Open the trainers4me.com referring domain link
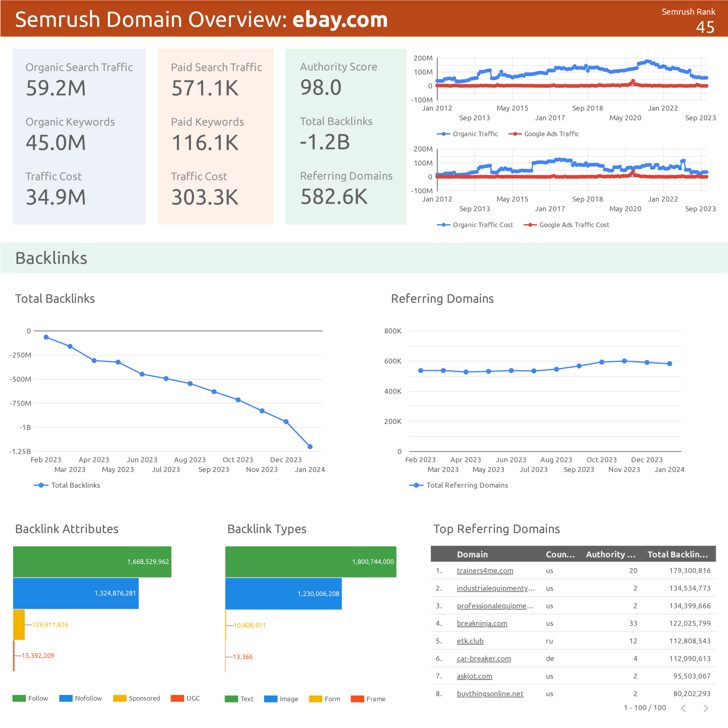 tap(485, 570)
